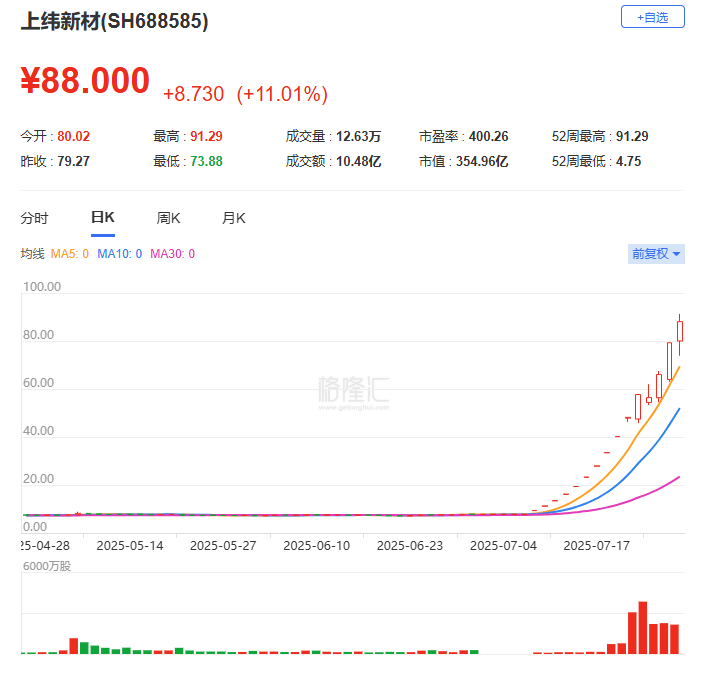
Task: Click the MA30 moving average label
Action: pyautogui.click(x=173, y=254)
